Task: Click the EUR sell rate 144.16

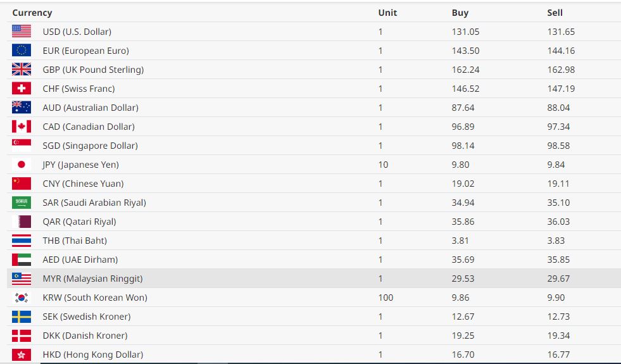Action: [561, 51]
